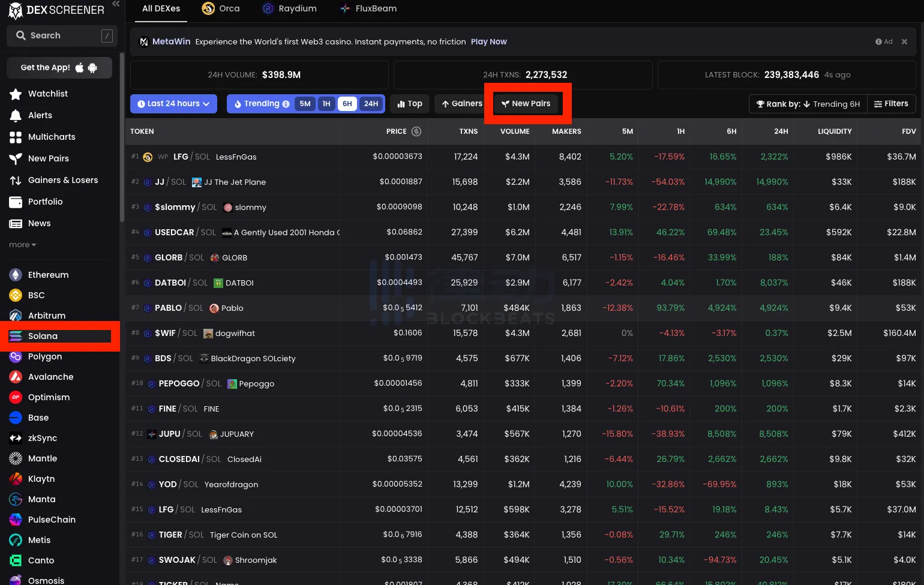Expand the sidebar 'more' menu
This screenshot has width=924, height=585.
pos(22,245)
